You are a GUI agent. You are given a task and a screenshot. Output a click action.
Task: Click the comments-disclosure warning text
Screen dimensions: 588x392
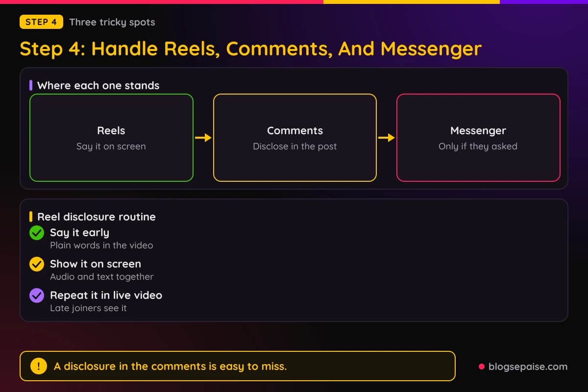(170, 366)
